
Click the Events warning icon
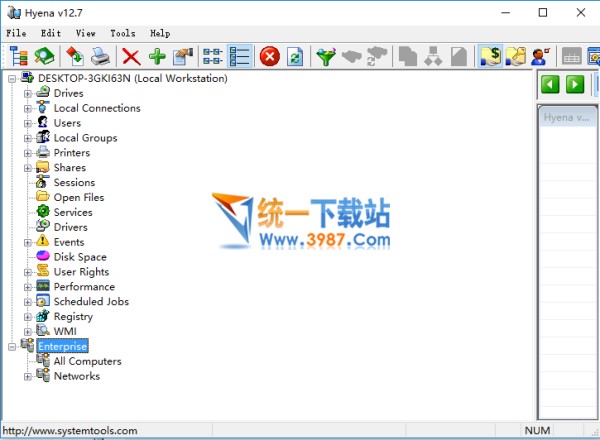[43, 241]
